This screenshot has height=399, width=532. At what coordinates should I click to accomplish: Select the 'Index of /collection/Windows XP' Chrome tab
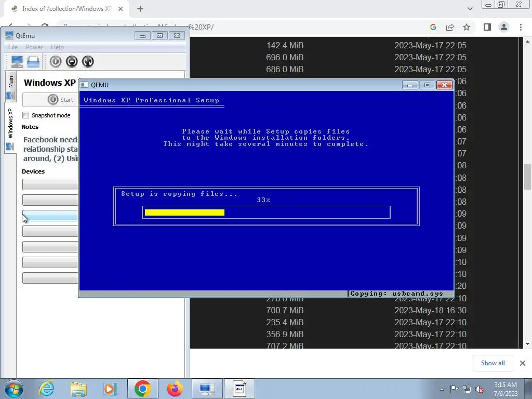point(67,9)
